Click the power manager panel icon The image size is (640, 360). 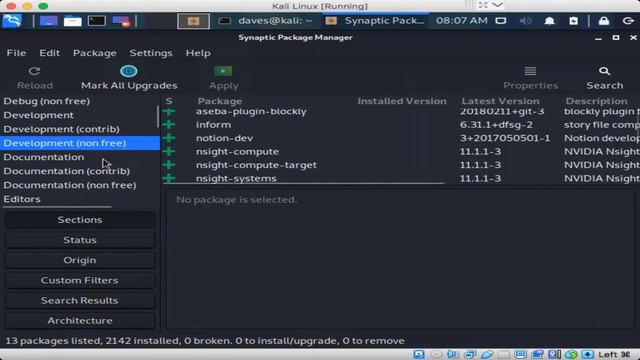[x=573, y=20]
